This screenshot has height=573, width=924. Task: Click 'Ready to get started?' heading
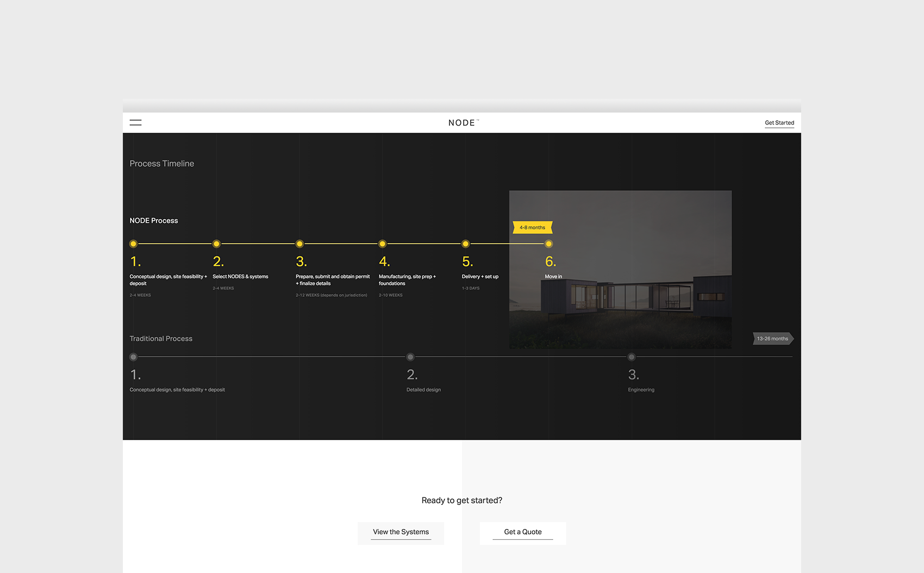[462, 501]
